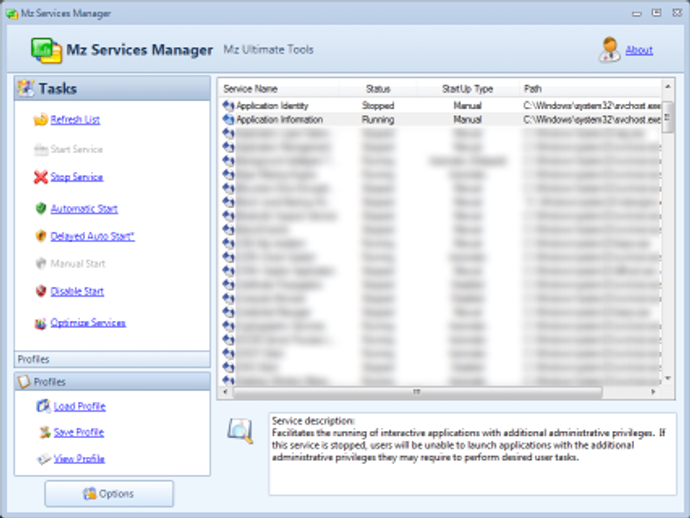Sort by Service Name column header
690x518 pixels.
[x=280, y=89]
